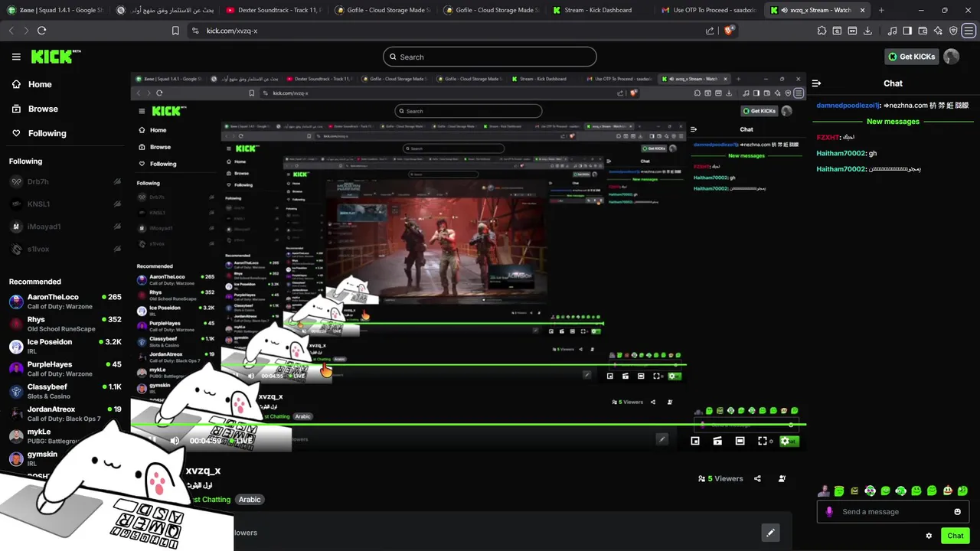Go to Home in Kick sidebar
The height and width of the screenshot is (551, 980).
click(31, 84)
